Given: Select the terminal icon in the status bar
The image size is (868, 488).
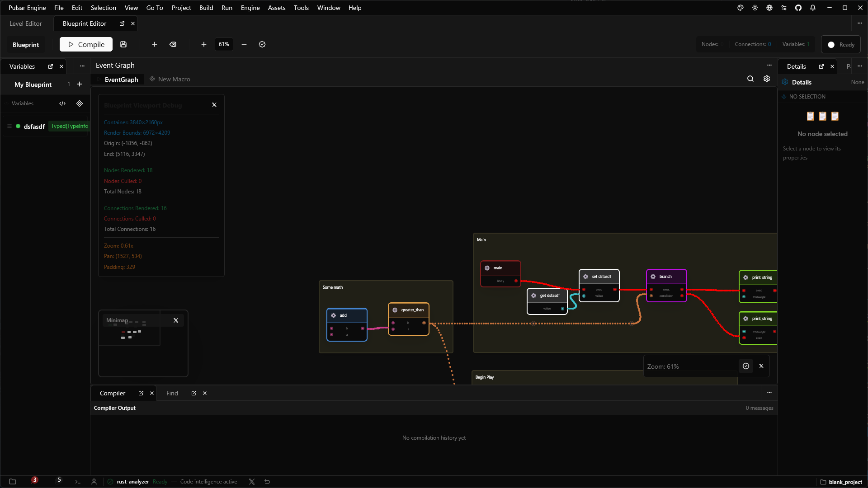Looking at the screenshot, I should [77, 482].
